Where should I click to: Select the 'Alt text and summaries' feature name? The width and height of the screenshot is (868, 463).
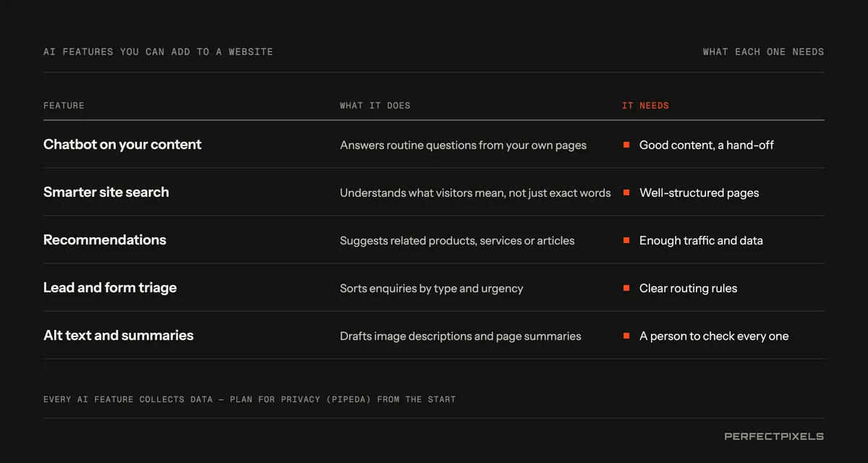pyautogui.click(x=119, y=336)
